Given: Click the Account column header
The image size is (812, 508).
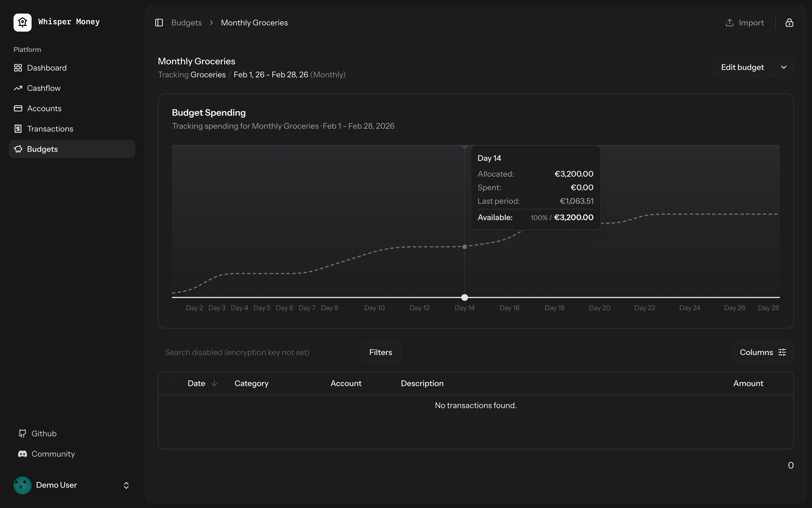Looking at the screenshot, I should (x=346, y=383).
